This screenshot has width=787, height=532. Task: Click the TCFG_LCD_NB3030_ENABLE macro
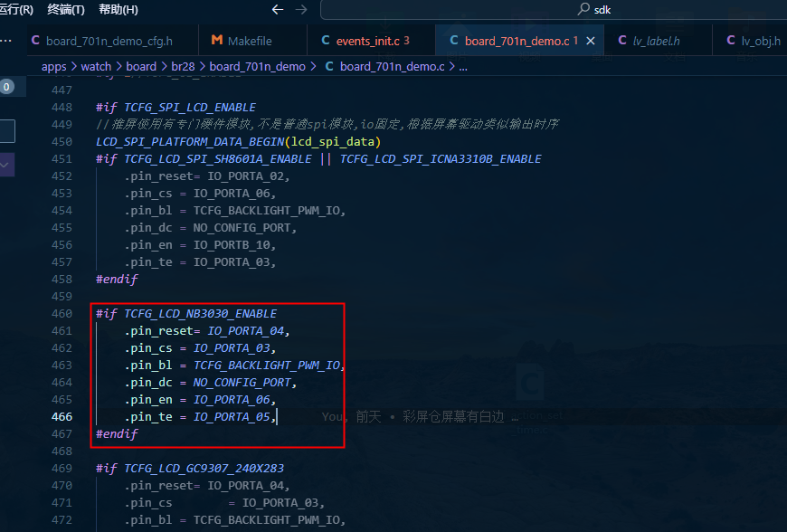click(200, 314)
